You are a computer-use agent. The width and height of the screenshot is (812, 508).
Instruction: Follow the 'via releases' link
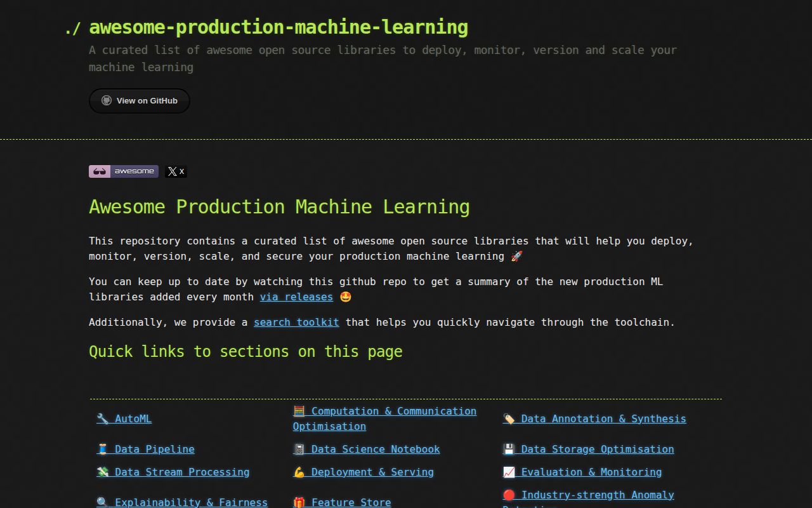296,297
